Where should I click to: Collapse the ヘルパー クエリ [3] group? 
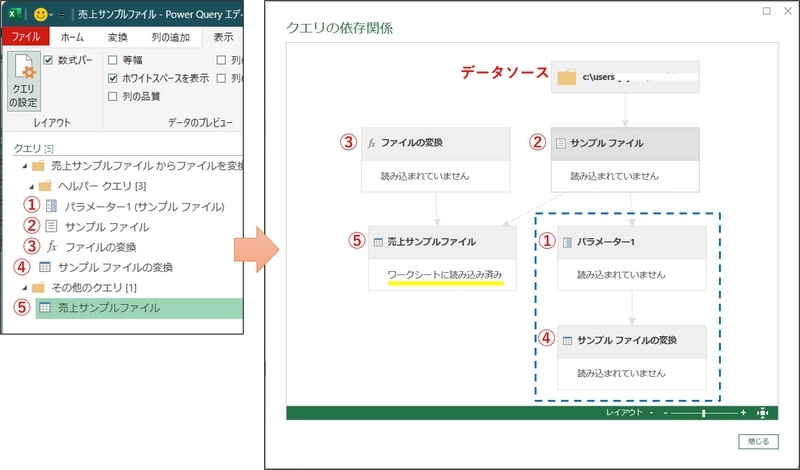(31, 186)
